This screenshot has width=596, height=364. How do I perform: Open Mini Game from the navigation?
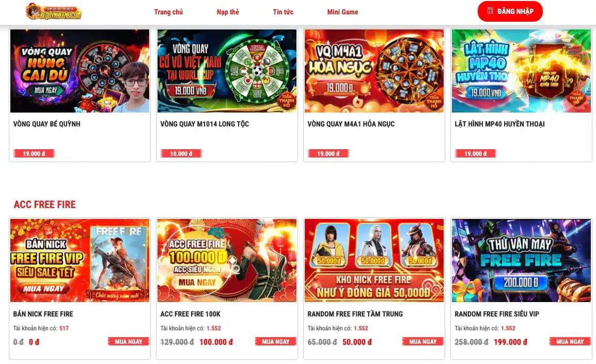click(342, 12)
